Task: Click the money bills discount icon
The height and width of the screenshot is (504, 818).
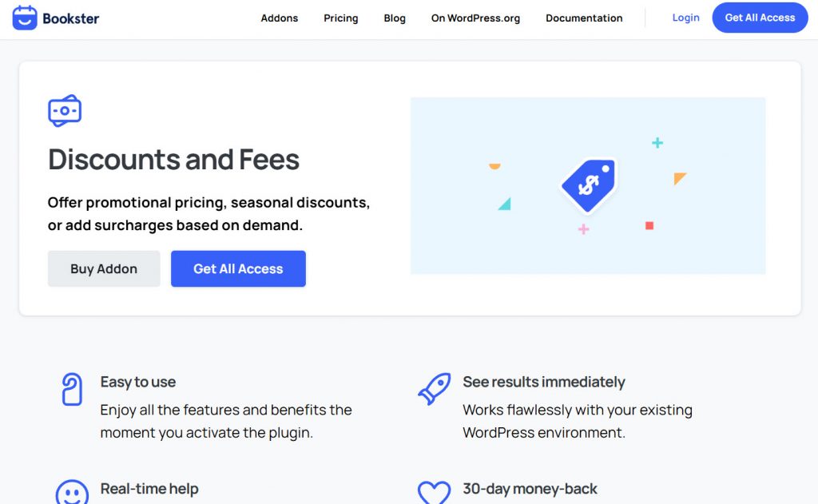Action: (x=65, y=111)
